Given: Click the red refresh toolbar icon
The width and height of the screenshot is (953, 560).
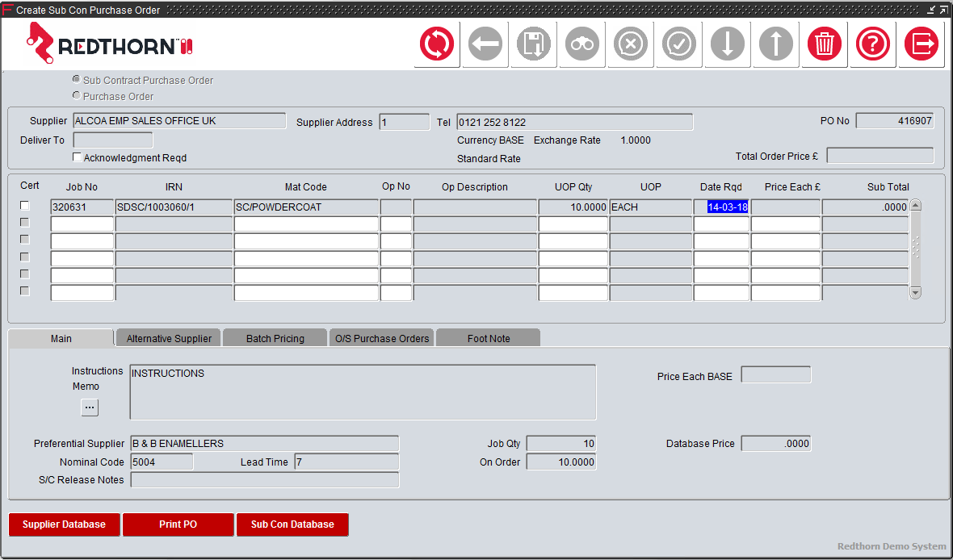Looking at the screenshot, I should click(436, 44).
